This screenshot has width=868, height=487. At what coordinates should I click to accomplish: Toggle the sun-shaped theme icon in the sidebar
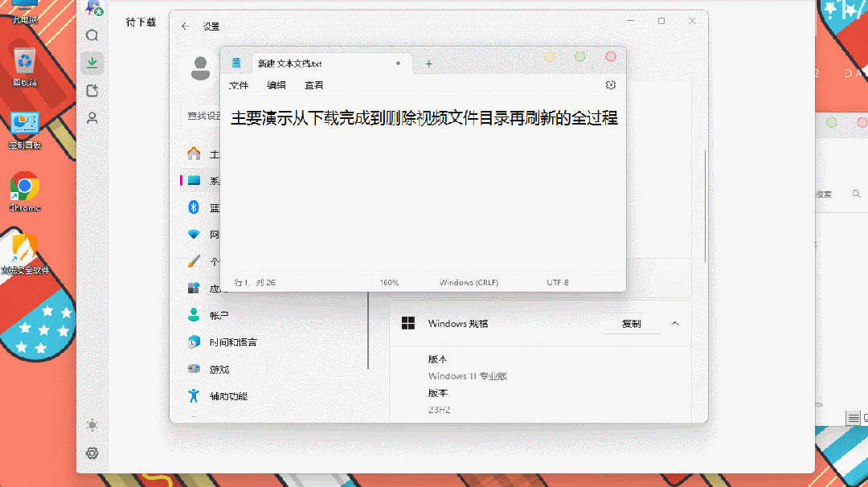point(92,425)
